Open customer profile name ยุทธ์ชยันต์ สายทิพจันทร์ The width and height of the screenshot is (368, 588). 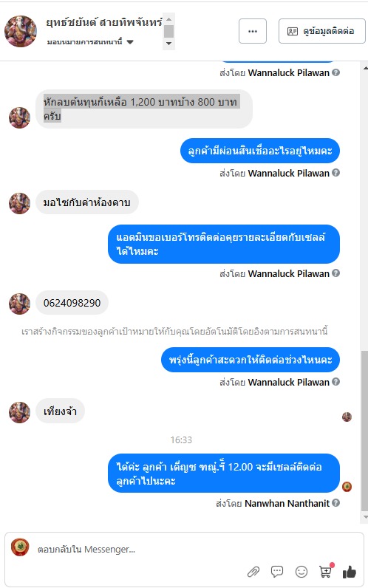click(104, 22)
